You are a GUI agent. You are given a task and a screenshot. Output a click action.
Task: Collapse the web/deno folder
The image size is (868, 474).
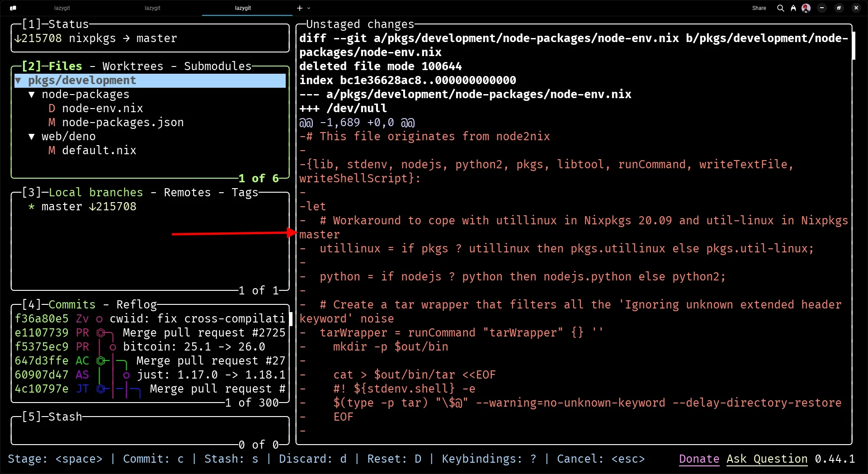pyautogui.click(x=31, y=137)
